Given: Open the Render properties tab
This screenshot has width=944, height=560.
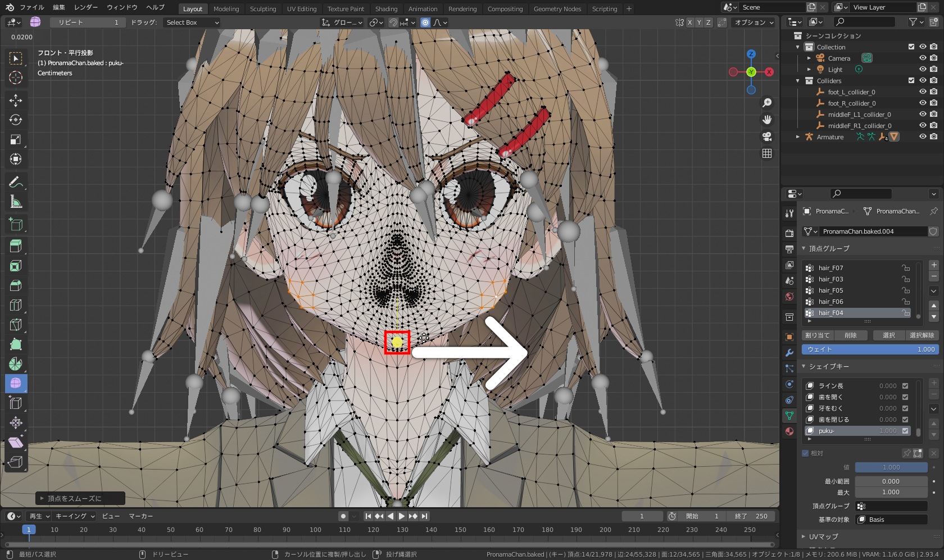Looking at the screenshot, I should click(x=789, y=233).
